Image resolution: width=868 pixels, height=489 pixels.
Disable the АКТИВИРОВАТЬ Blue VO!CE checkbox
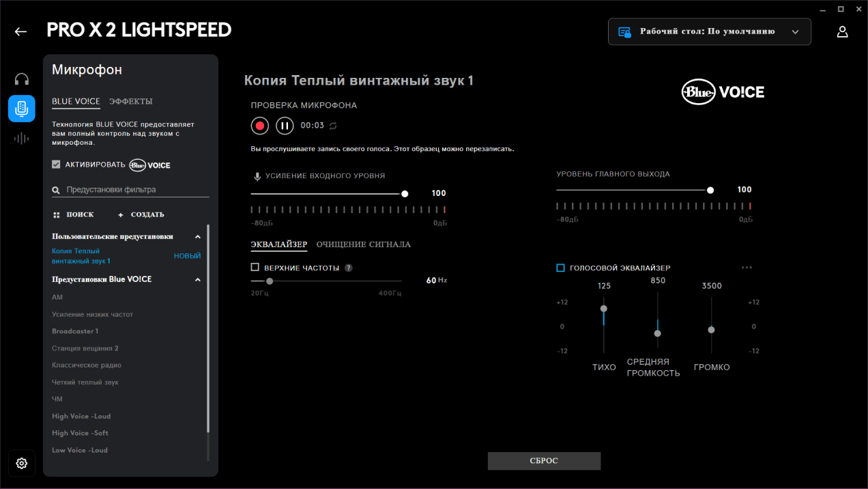pyautogui.click(x=56, y=165)
